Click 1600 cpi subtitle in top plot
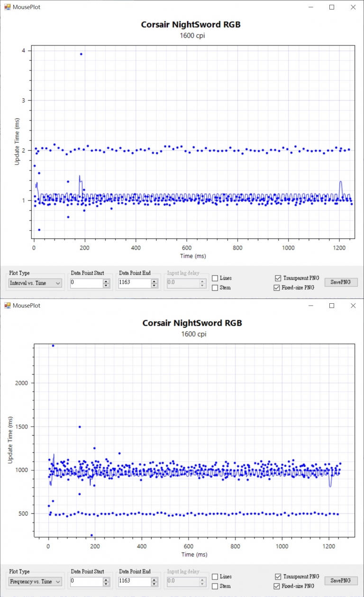364x597 pixels. click(x=192, y=36)
